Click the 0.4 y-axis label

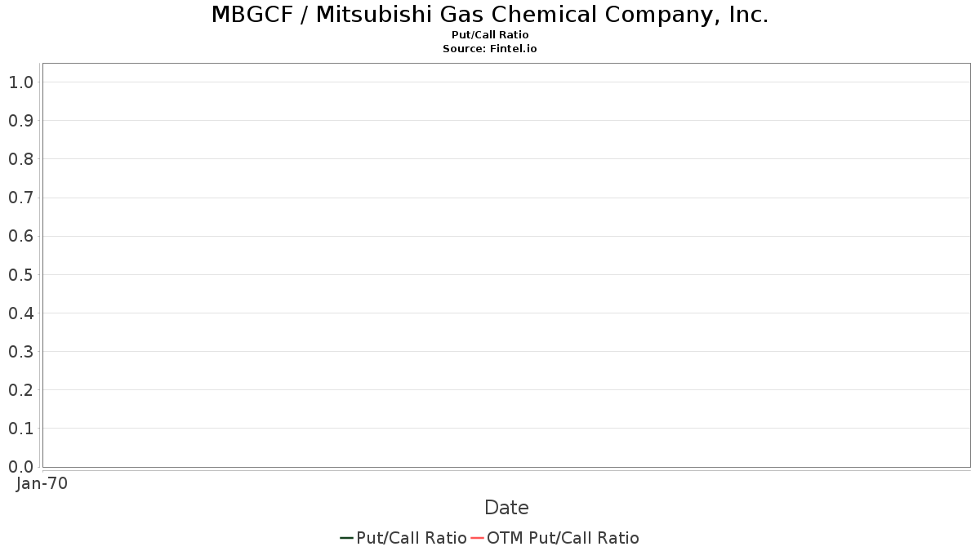pyautogui.click(x=20, y=313)
